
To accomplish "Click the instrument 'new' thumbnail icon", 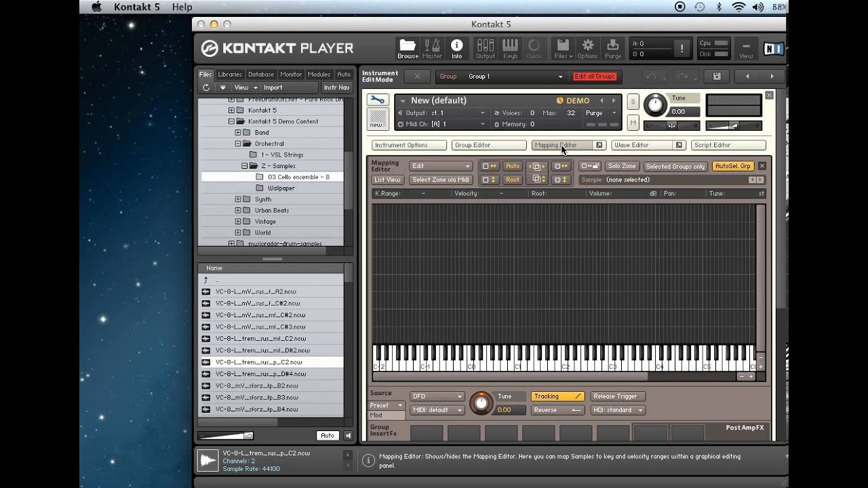I will tap(376, 119).
